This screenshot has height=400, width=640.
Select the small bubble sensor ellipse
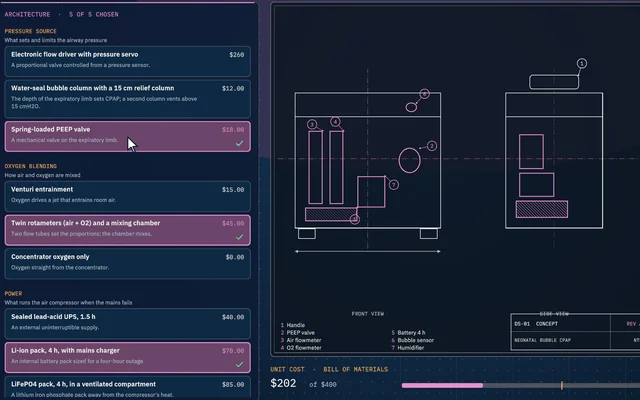(411, 107)
